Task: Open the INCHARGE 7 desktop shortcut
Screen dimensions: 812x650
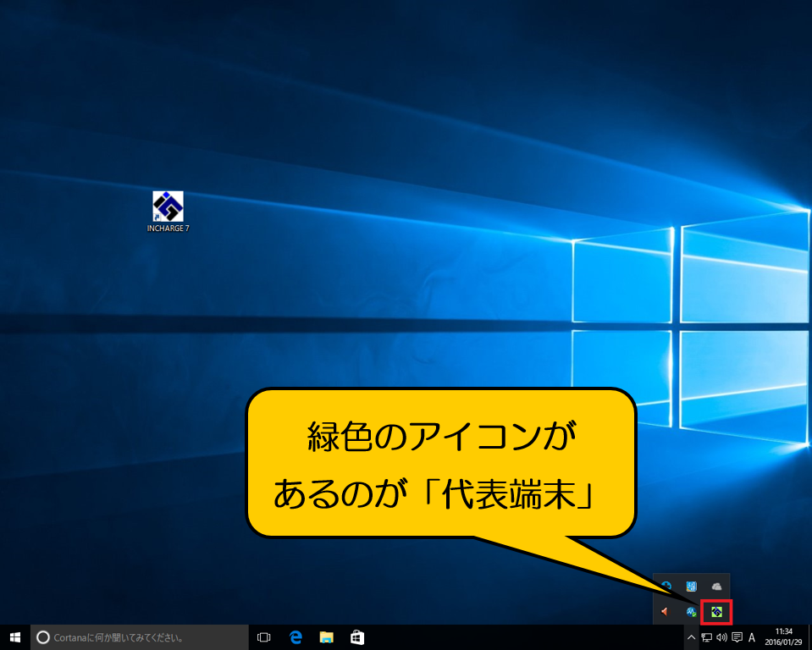Action: [x=168, y=212]
